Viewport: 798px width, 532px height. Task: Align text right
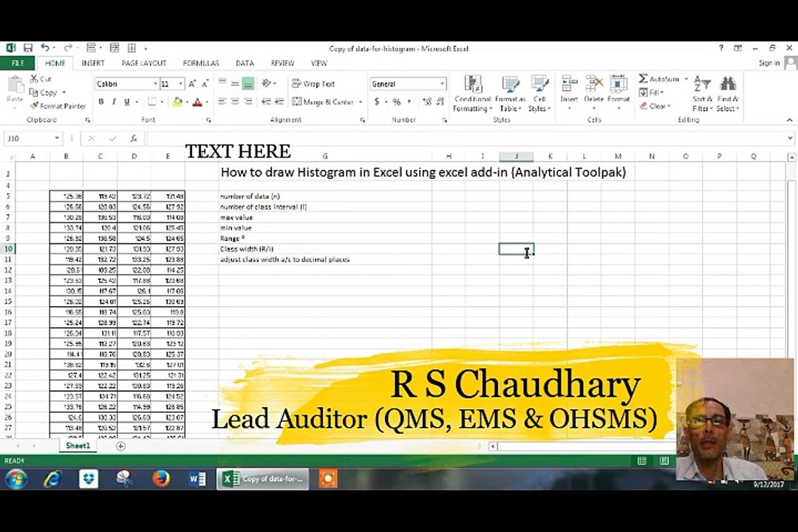point(248,102)
